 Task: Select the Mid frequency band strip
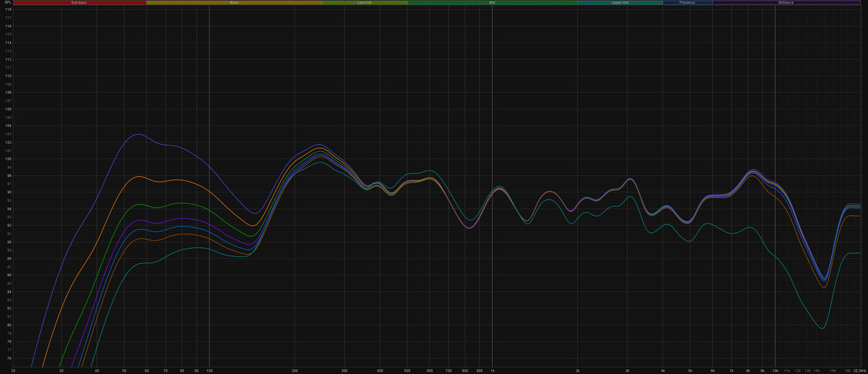click(x=492, y=3)
